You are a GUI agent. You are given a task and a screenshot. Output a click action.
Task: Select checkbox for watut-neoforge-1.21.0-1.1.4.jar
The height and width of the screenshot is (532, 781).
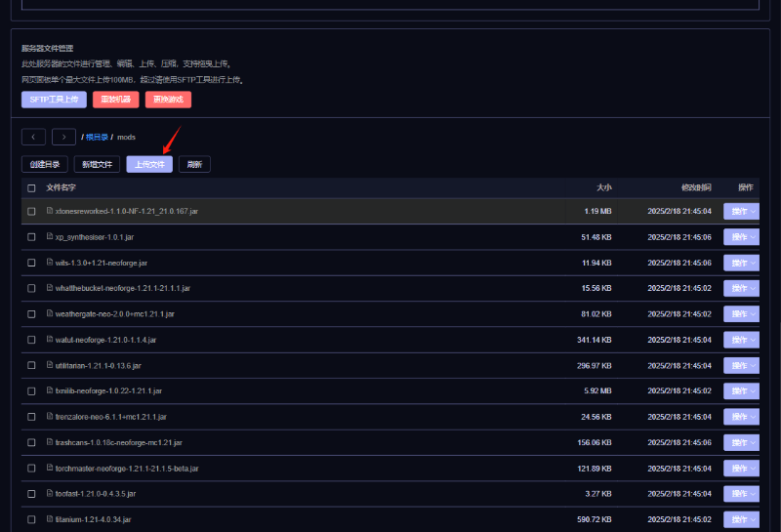pyautogui.click(x=31, y=340)
